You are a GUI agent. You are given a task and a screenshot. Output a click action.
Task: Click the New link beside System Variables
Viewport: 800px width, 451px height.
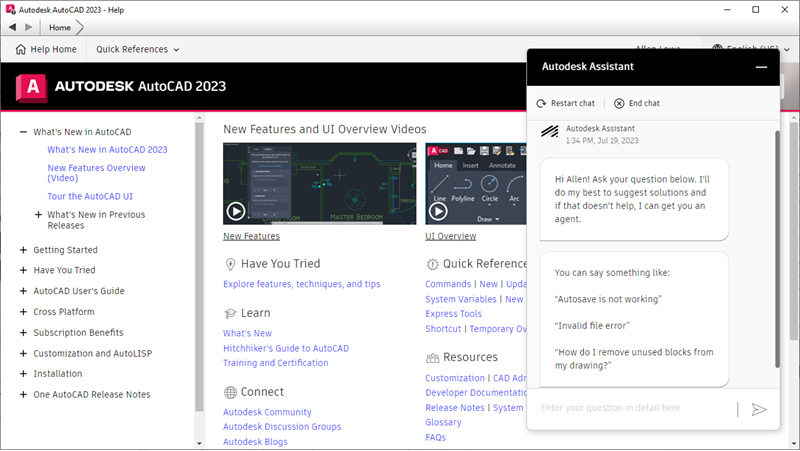[x=514, y=299]
